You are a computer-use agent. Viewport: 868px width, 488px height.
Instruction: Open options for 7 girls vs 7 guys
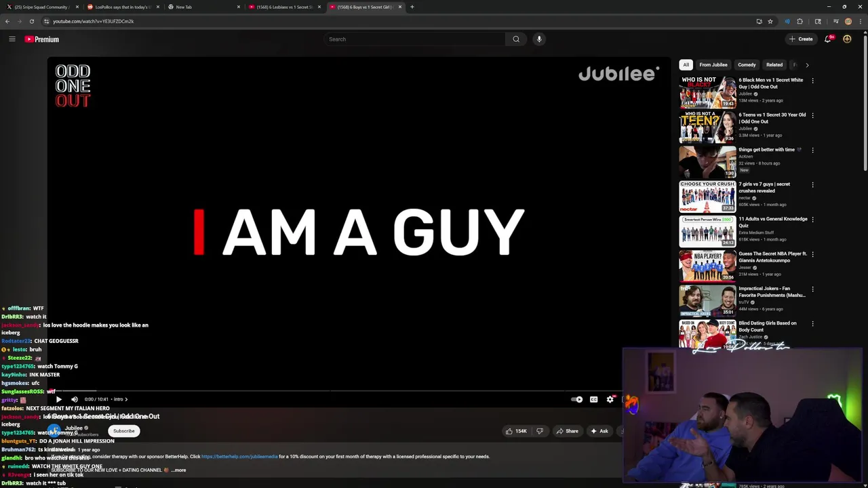point(812,185)
